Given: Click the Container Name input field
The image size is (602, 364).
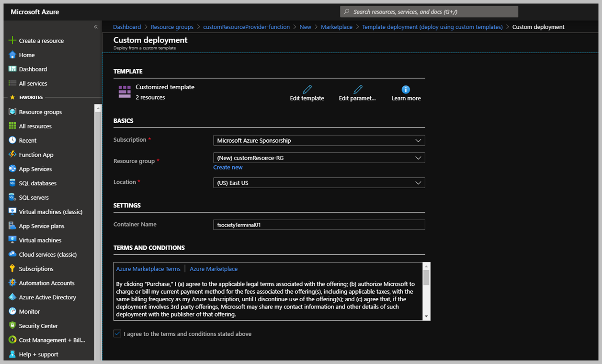Looking at the screenshot, I should (319, 225).
